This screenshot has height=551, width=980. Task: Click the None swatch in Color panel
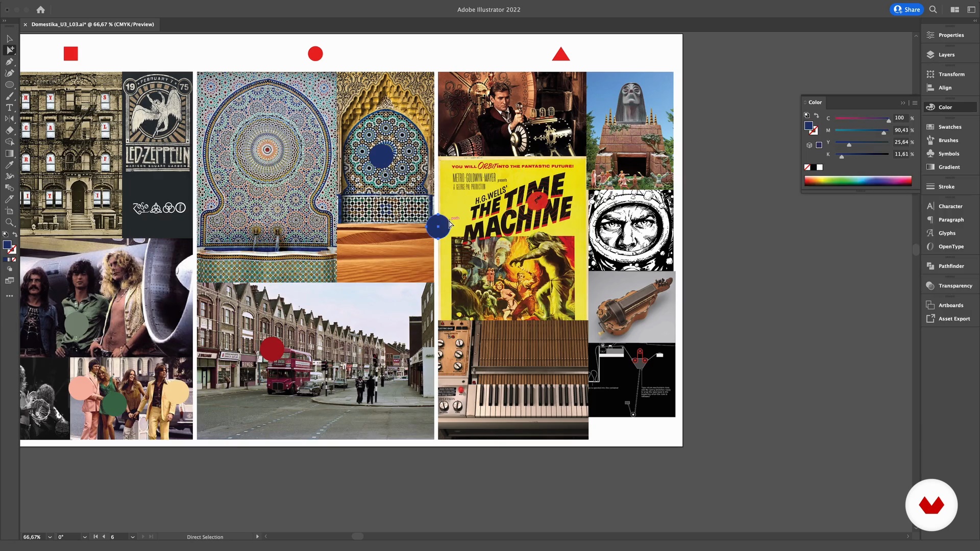[x=807, y=167]
